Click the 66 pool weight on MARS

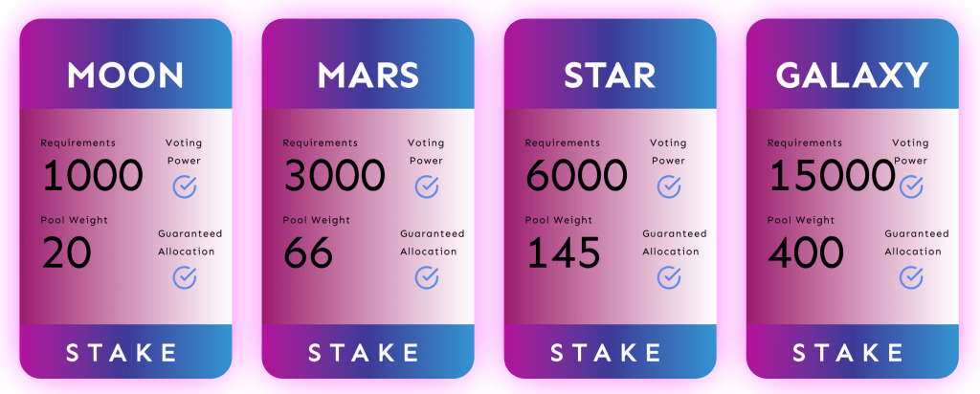click(308, 252)
